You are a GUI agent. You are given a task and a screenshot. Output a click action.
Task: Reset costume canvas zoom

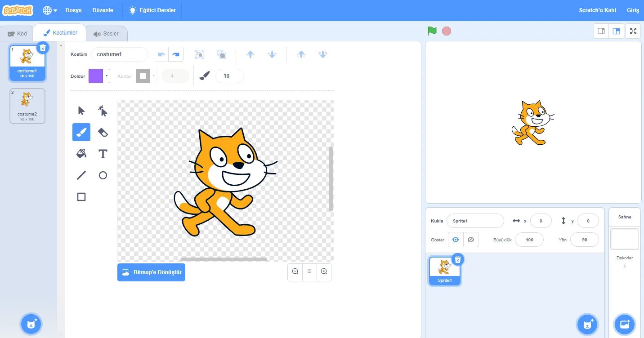(x=309, y=271)
